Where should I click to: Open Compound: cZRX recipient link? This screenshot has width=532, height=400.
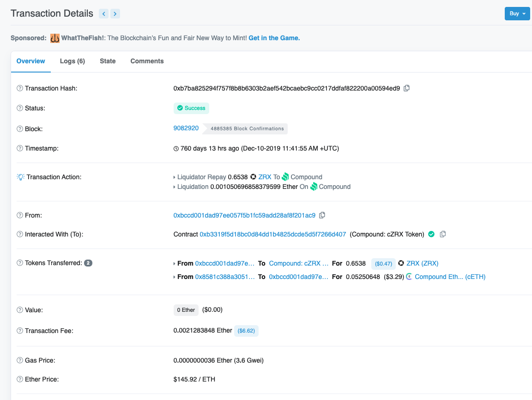pyautogui.click(x=299, y=263)
